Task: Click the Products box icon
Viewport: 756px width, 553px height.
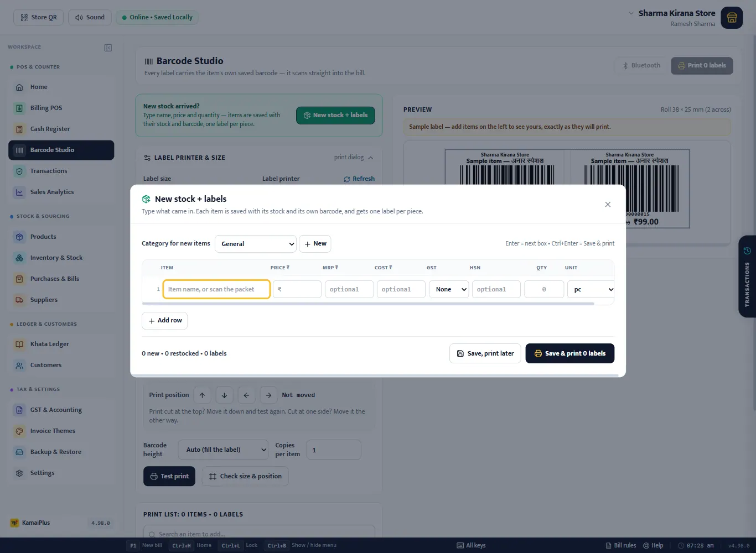Action: click(x=19, y=237)
